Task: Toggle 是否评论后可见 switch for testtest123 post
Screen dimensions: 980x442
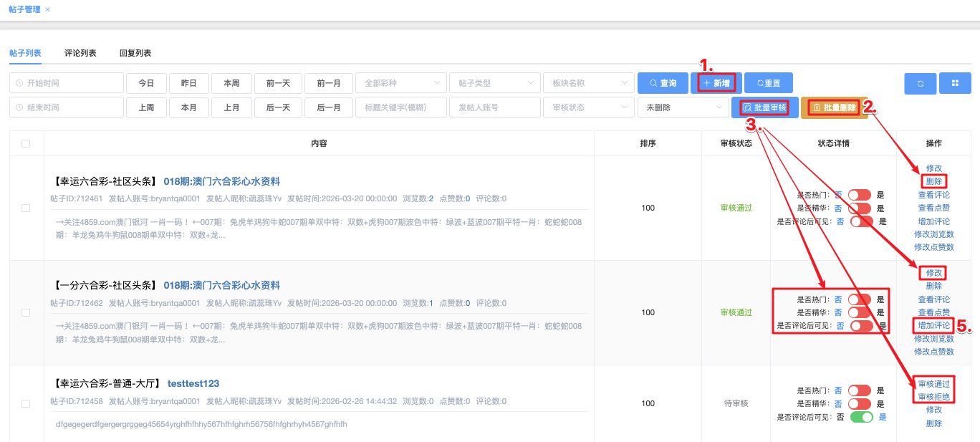Action: 861,417
